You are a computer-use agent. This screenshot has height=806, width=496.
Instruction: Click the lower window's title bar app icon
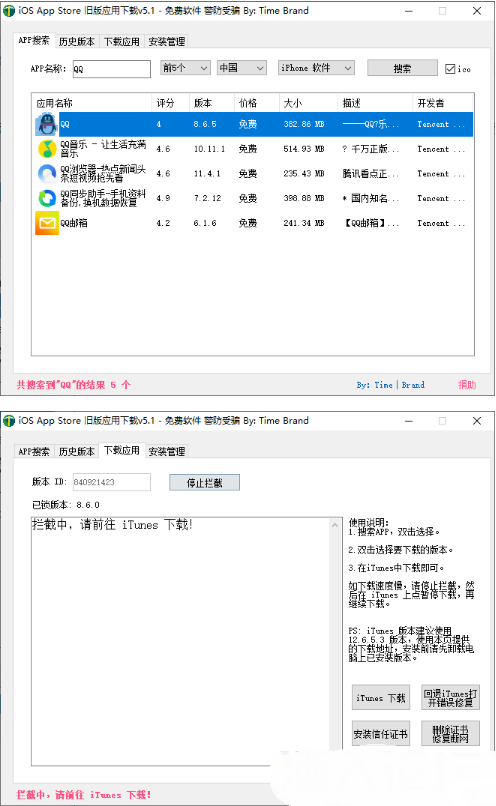point(9,421)
